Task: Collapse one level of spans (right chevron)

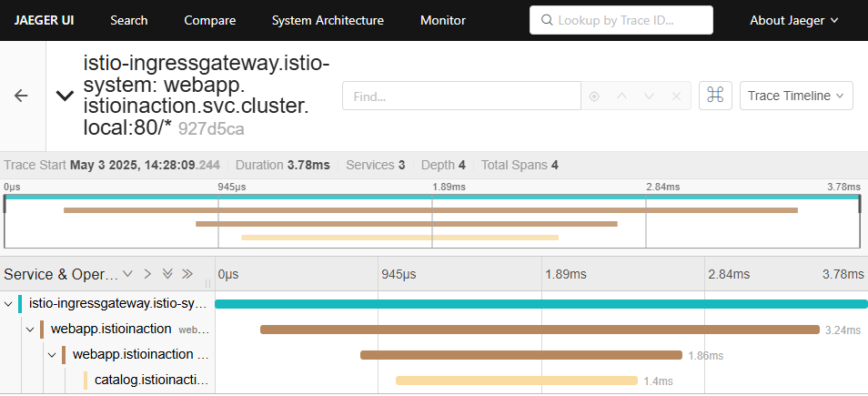Action: click(x=147, y=274)
